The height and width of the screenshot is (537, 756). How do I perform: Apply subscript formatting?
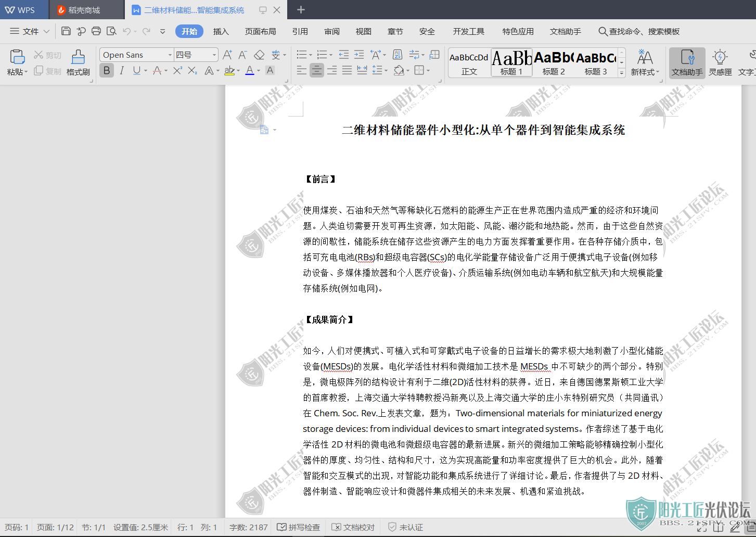coord(193,70)
